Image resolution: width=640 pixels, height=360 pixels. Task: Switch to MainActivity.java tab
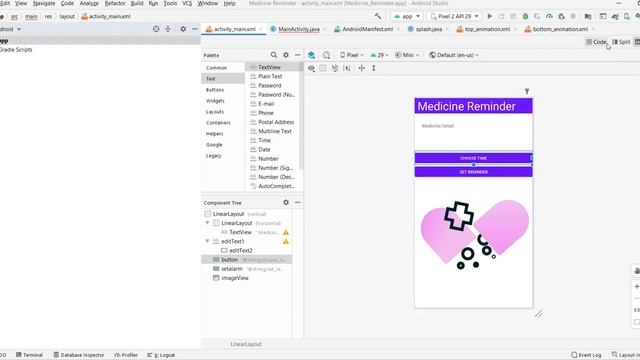click(x=299, y=29)
